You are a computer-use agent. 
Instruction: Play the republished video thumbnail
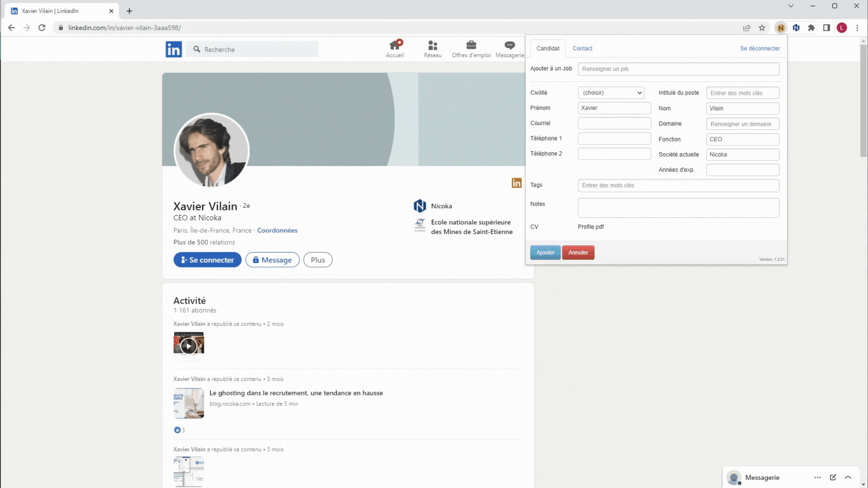189,346
